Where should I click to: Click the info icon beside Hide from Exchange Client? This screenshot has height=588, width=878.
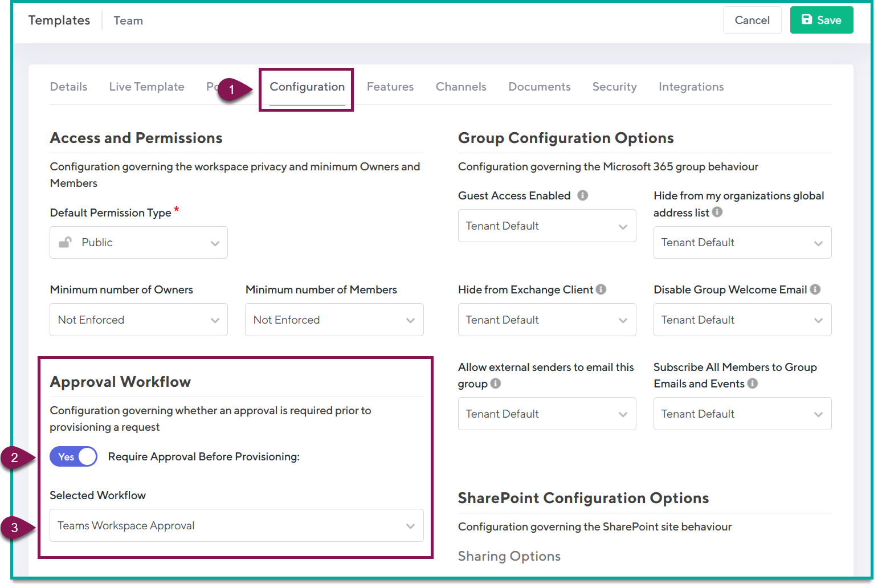coord(601,289)
